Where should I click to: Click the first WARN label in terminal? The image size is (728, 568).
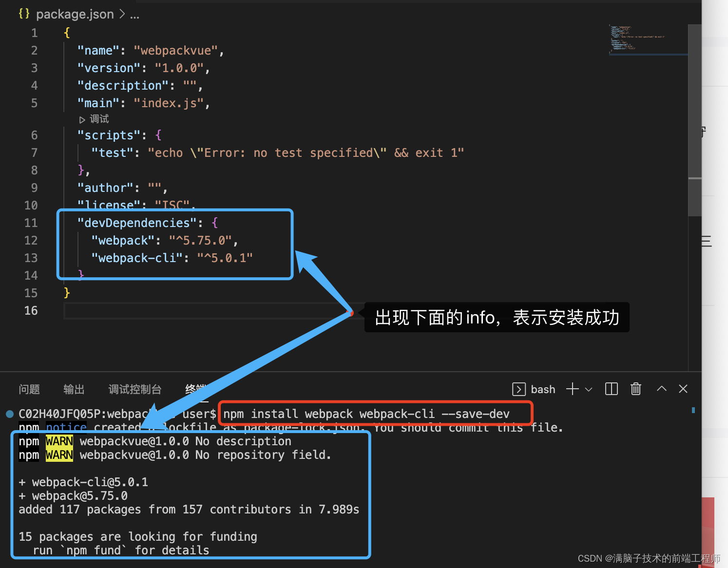pos(59,441)
